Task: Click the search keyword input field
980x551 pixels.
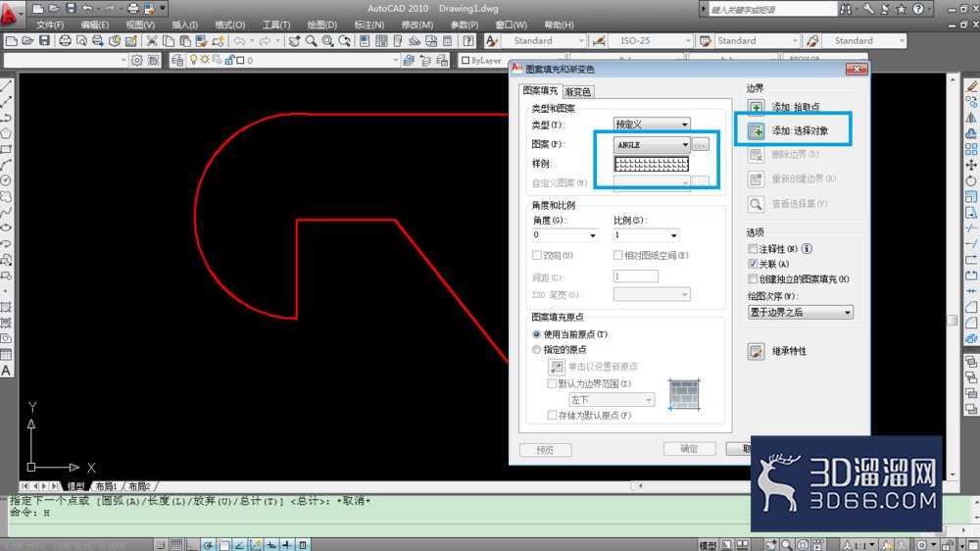Action: (773, 9)
